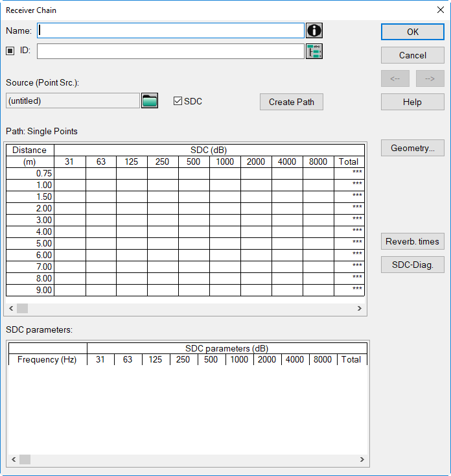Click Create Path button
Image resolution: width=451 pixels, height=476 pixels.
[x=292, y=102]
